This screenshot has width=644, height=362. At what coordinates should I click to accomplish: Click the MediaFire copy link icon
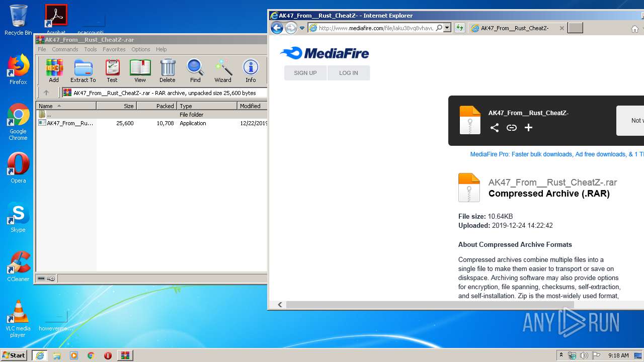click(512, 128)
